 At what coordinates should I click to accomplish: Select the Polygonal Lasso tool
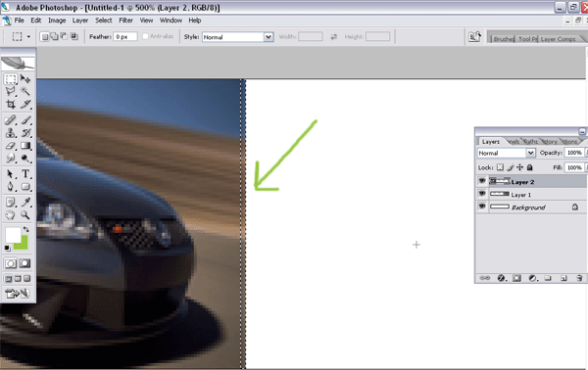11,91
